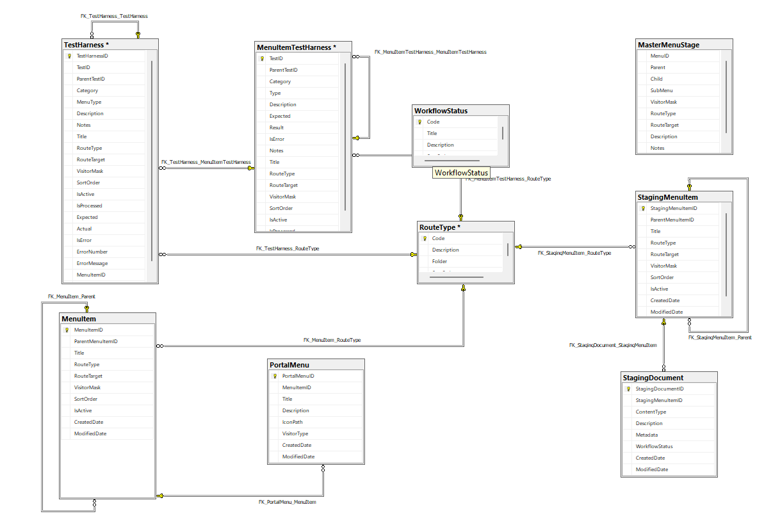
Task: Click the WorkflowStatus horizontal scrollbar
Action: click(x=452, y=160)
